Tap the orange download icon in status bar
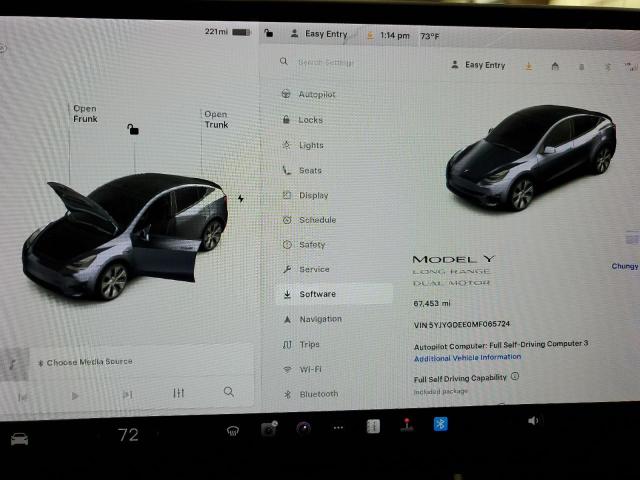The width and height of the screenshot is (640, 480). point(370,36)
